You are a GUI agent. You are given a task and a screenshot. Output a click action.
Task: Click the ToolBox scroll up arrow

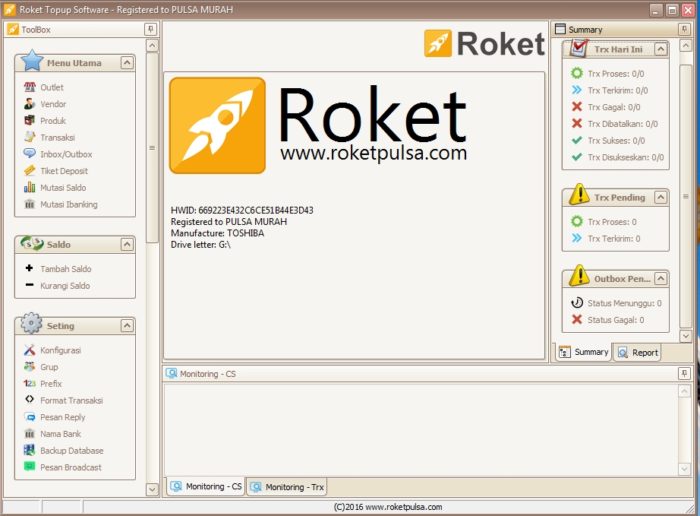(x=152, y=46)
